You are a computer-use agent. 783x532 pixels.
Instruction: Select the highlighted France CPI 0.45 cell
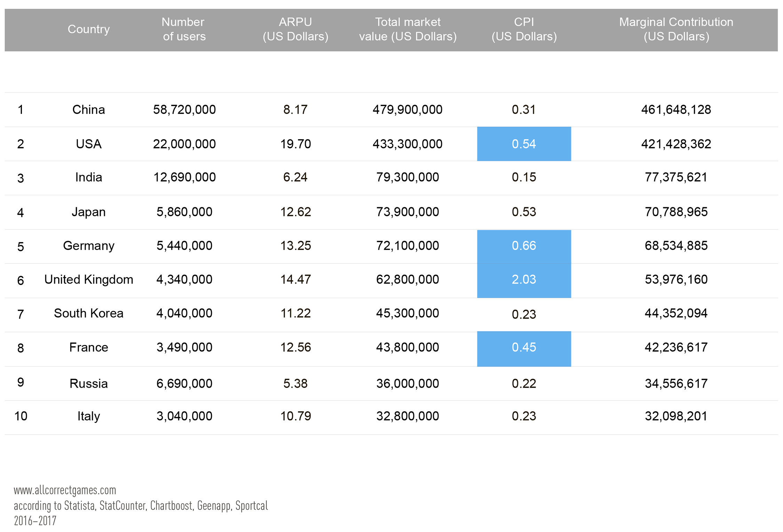pos(524,348)
